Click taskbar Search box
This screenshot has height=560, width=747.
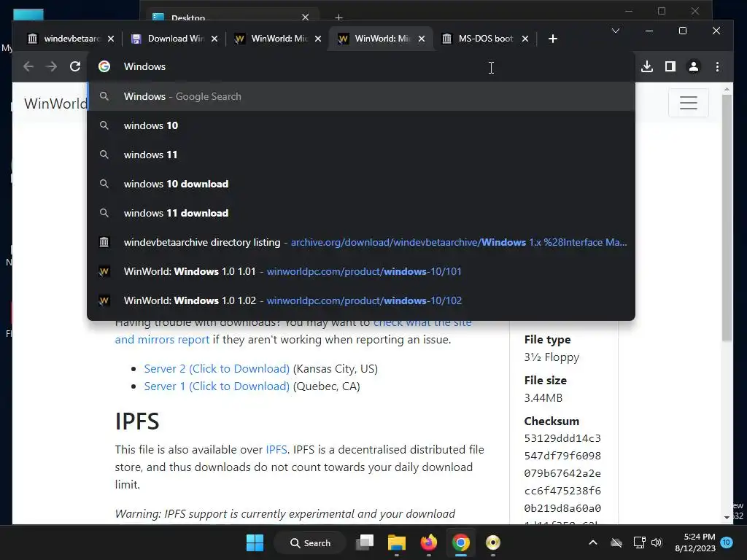tap(310, 542)
